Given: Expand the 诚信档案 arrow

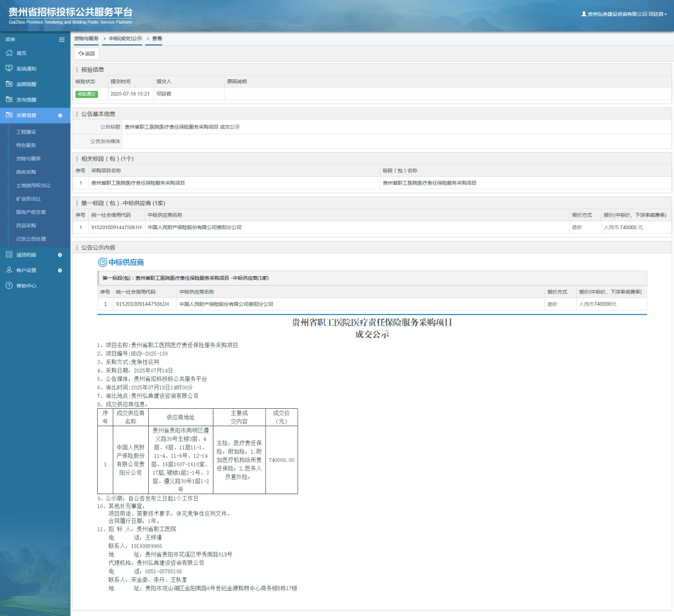Looking at the screenshot, I should (x=60, y=255).
